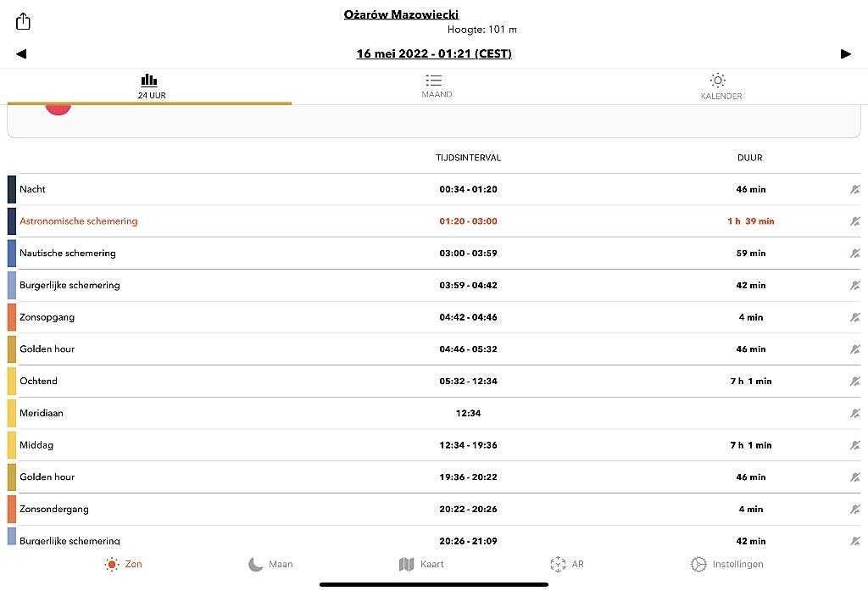Toggle alarm bell for Zonsondergang row
The image size is (868, 591).
[854, 509]
